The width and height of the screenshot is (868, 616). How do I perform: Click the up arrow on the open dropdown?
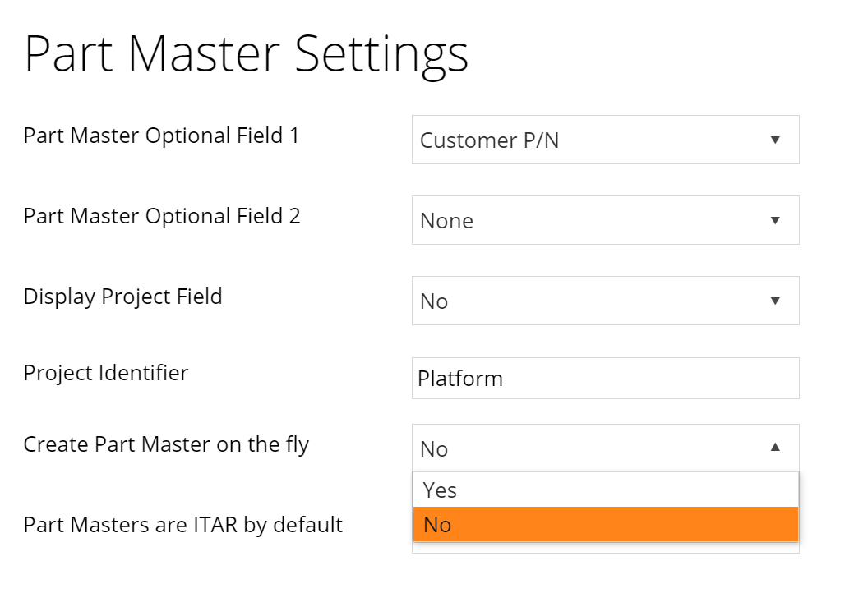(x=775, y=448)
